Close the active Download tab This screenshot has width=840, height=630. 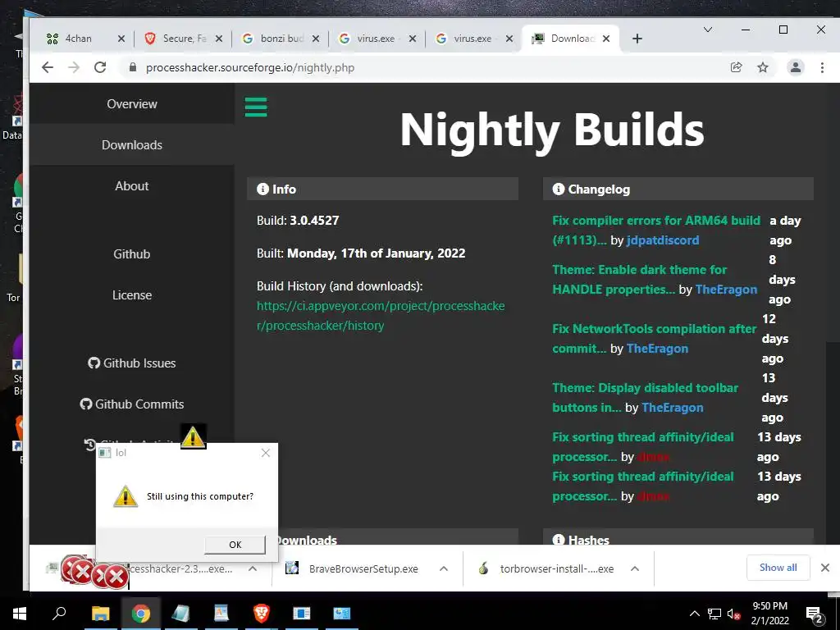(606, 39)
